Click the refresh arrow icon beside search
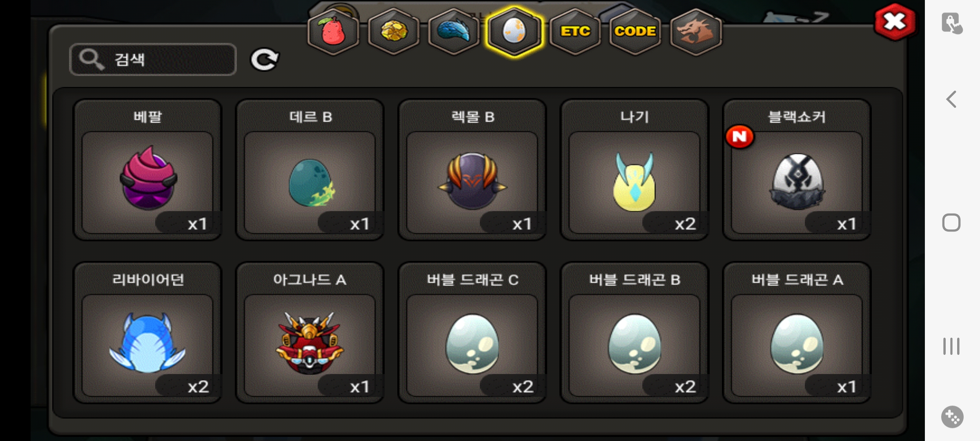 [x=265, y=60]
